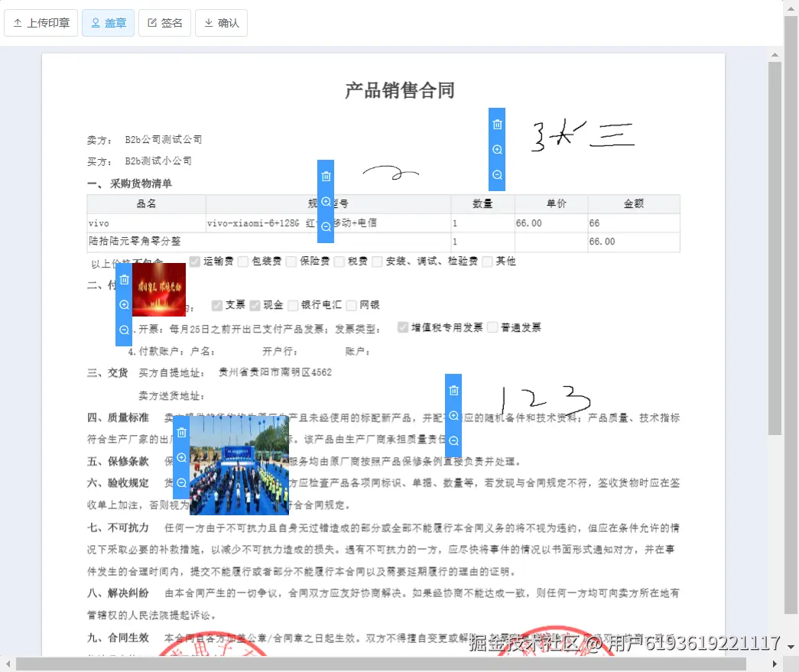Screen dimensions: 799x672
Task: Click the 品名 column header
Action: 146,204
